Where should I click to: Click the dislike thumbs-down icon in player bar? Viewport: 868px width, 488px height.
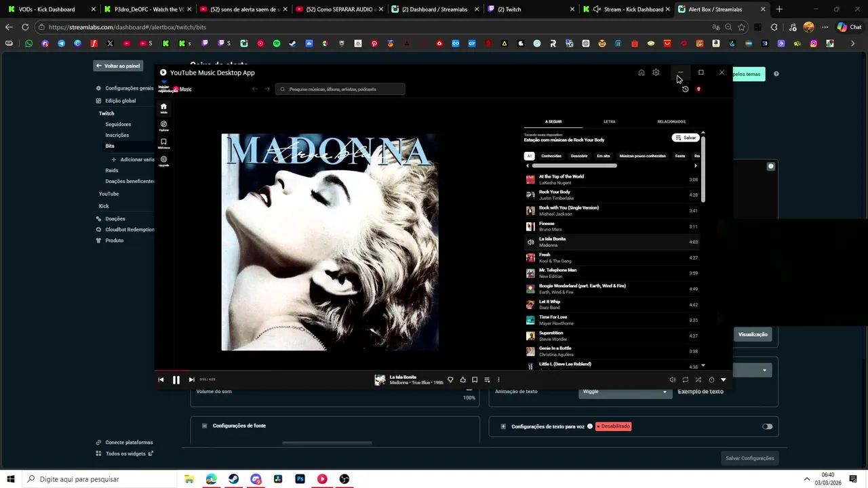pos(450,380)
